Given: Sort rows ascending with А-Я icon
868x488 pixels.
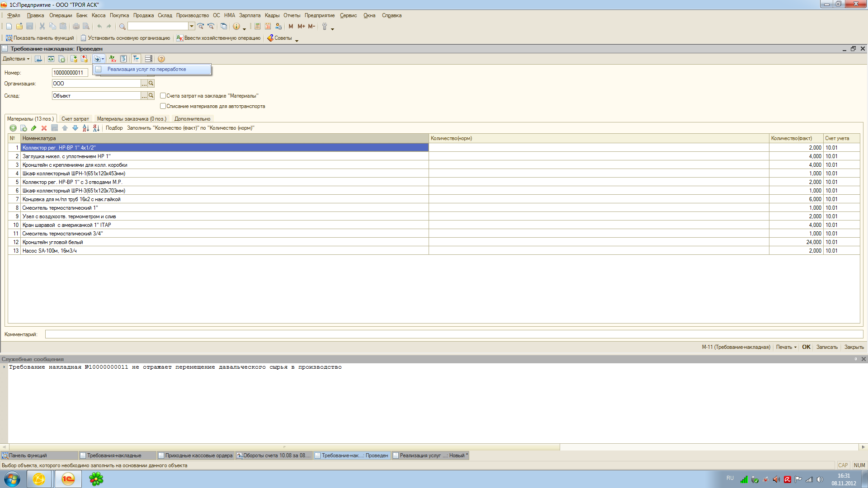Looking at the screenshot, I should pos(85,128).
